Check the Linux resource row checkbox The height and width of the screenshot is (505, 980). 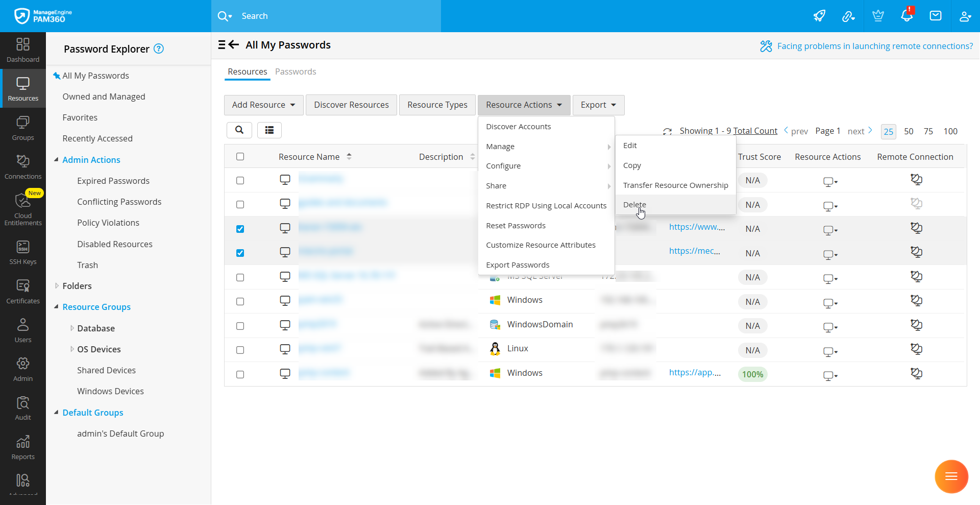pos(240,350)
